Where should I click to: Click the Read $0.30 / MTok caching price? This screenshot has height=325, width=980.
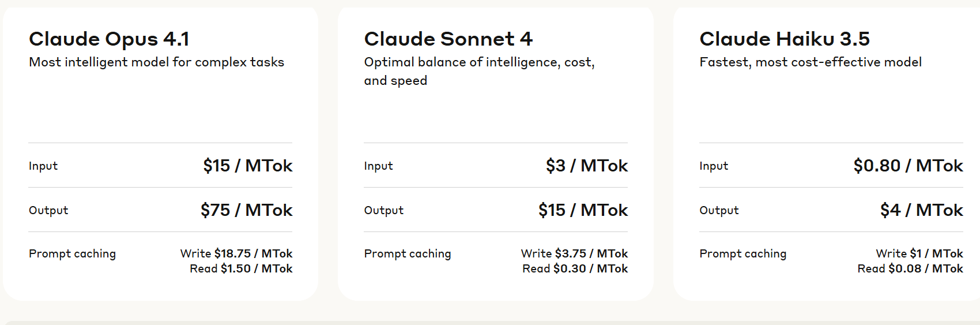click(575, 268)
